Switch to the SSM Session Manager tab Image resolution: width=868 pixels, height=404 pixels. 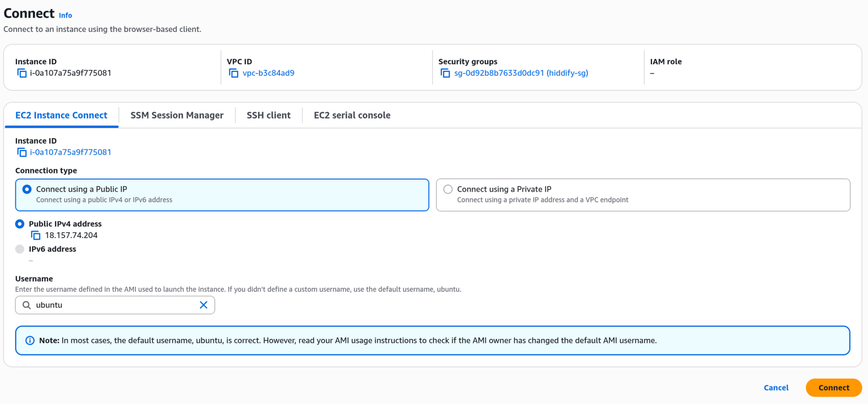[177, 115]
